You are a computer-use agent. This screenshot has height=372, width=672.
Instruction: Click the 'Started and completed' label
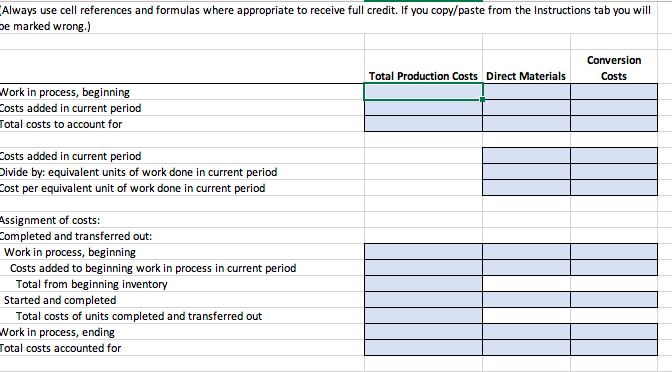point(60,300)
